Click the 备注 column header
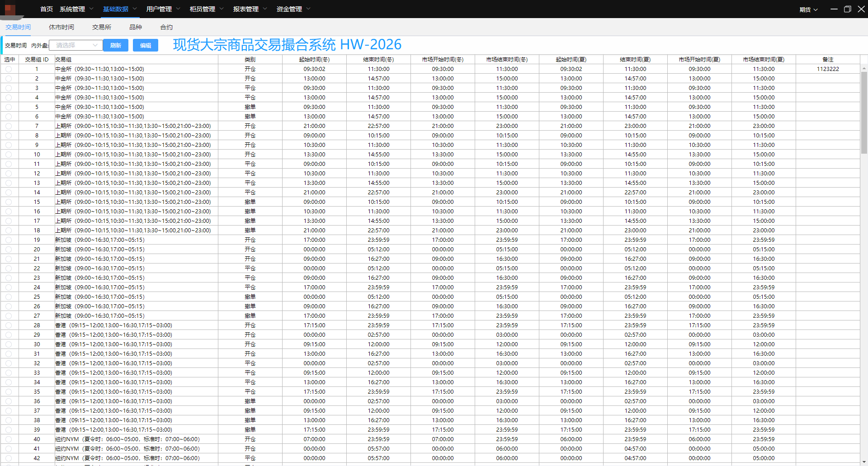 [828, 60]
